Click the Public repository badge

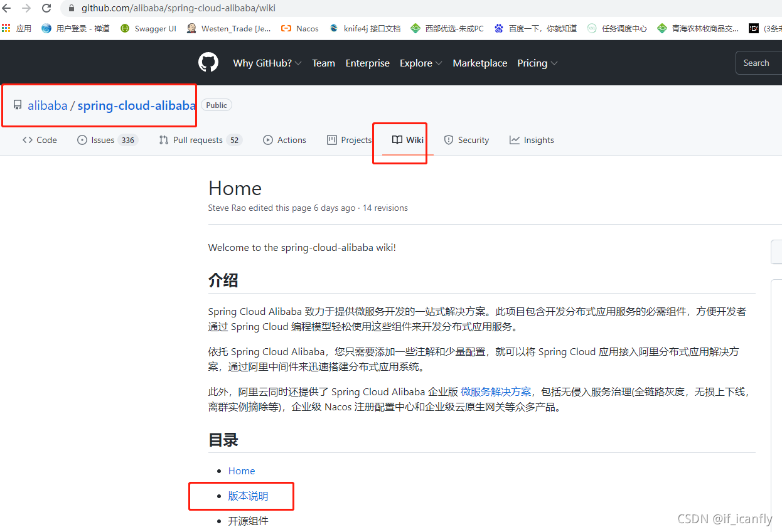tap(217, 105)
